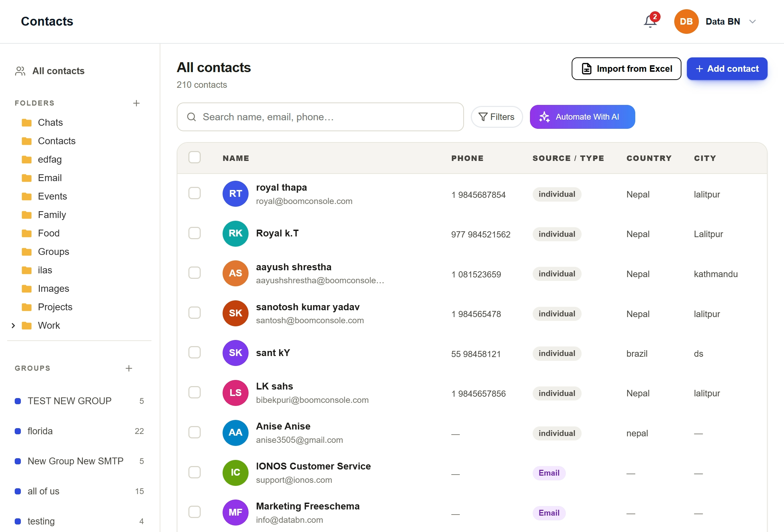Open the Data BN account dropdown chevron
This screenshot has width=784, height=532.
pos(753,22)
